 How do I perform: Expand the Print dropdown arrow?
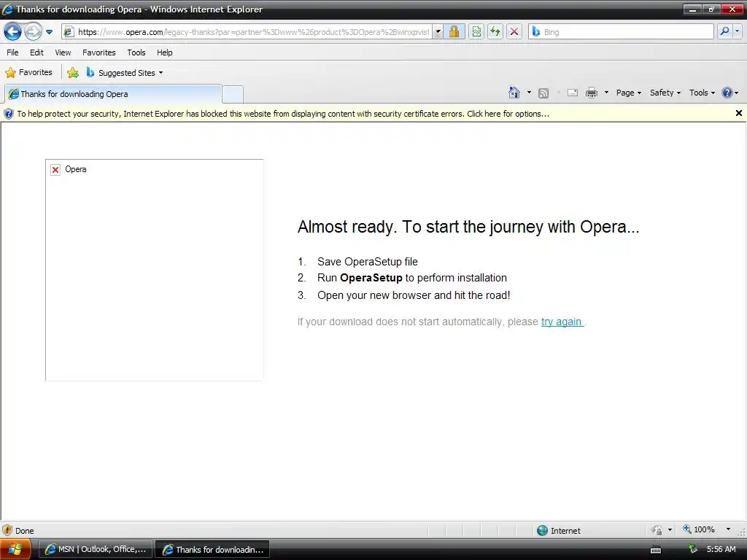[x=606, y=93]
